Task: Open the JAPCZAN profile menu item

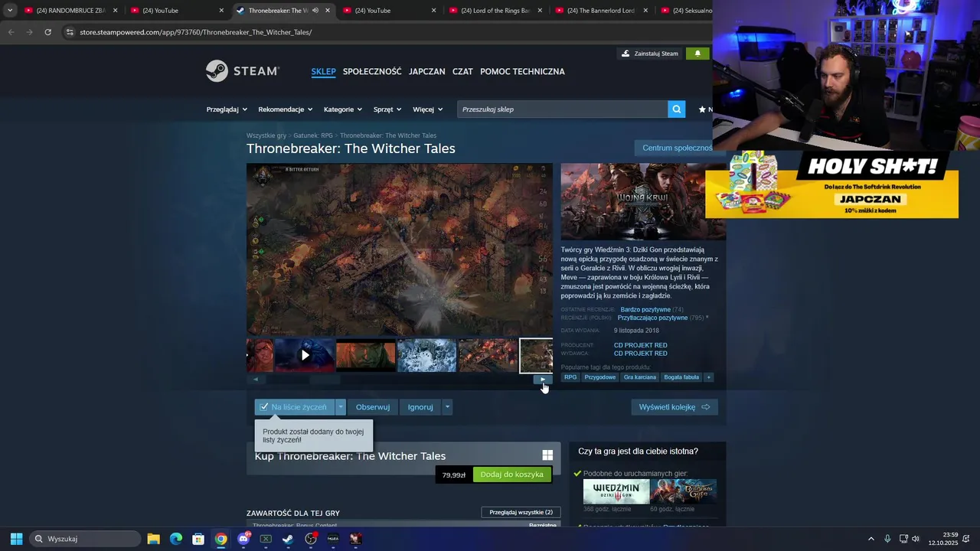Action: tap(426, 71)
